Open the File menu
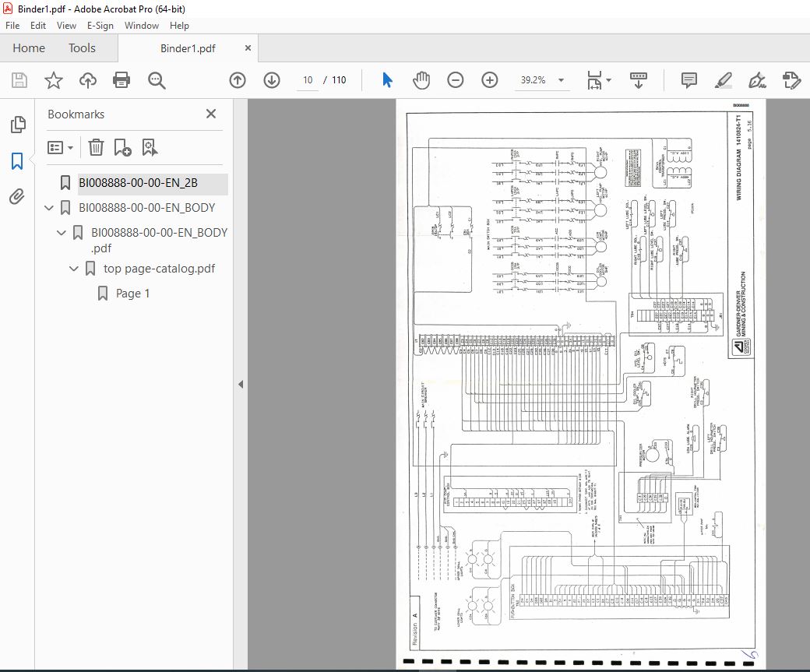 (x=12, y=26)
